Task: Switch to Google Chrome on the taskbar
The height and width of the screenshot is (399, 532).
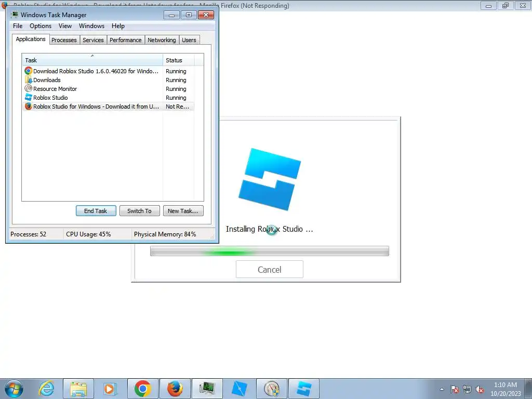Action: pyautogui.click(x=143, y=389)
